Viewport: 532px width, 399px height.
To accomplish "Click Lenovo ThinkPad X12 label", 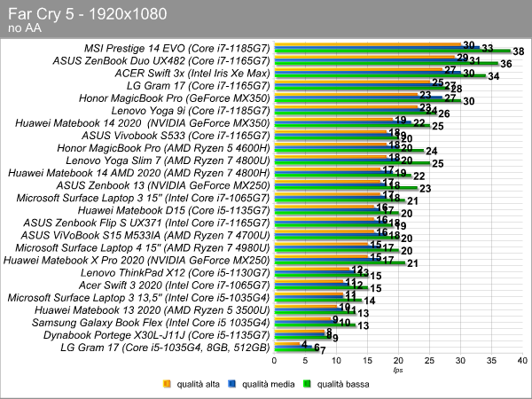I will pos(176,273).
